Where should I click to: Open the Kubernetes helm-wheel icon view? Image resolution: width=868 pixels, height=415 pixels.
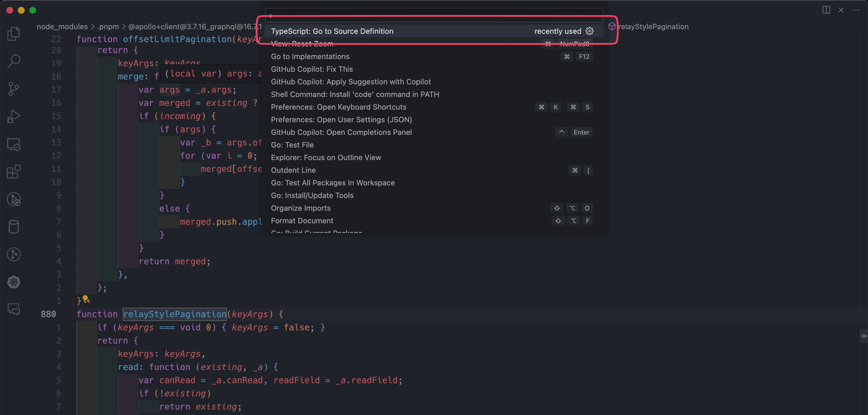[x=14, y=282]
